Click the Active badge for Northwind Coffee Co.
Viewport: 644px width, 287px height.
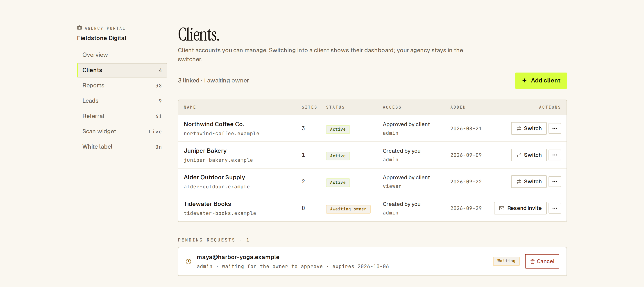click(338, 129)
